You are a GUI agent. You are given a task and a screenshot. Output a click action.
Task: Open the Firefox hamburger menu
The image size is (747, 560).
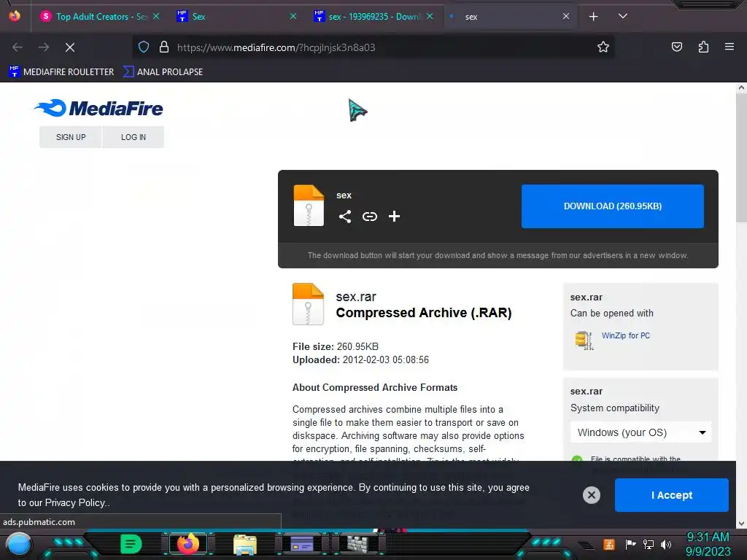pos(729,47)
